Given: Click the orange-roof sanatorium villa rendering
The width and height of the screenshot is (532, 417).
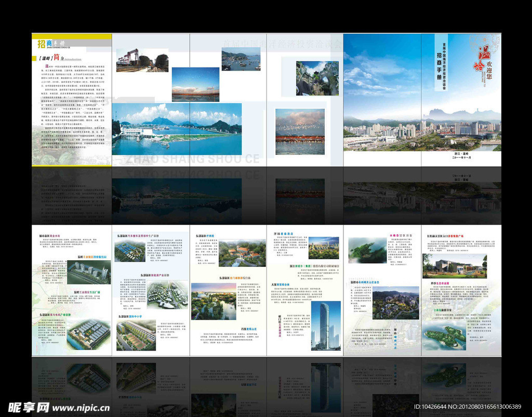Looking at the screenshot, I should [242, 253].
